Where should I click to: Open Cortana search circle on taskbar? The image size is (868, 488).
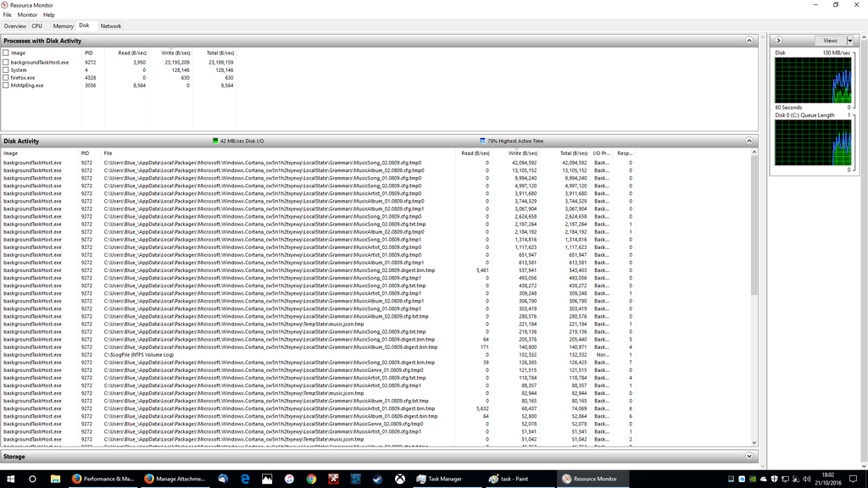(32, 480)
